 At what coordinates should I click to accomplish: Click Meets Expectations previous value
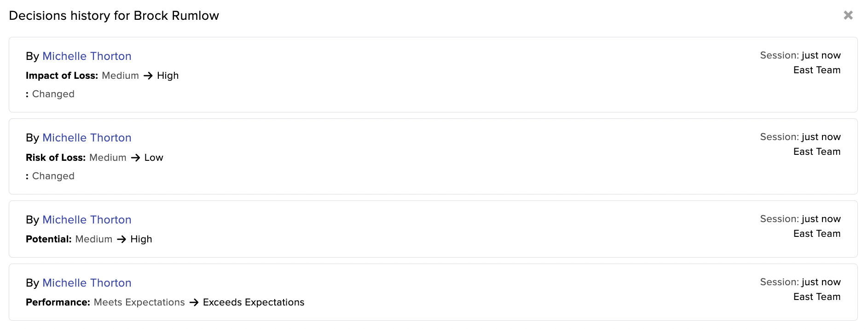[x=139, y=302]
